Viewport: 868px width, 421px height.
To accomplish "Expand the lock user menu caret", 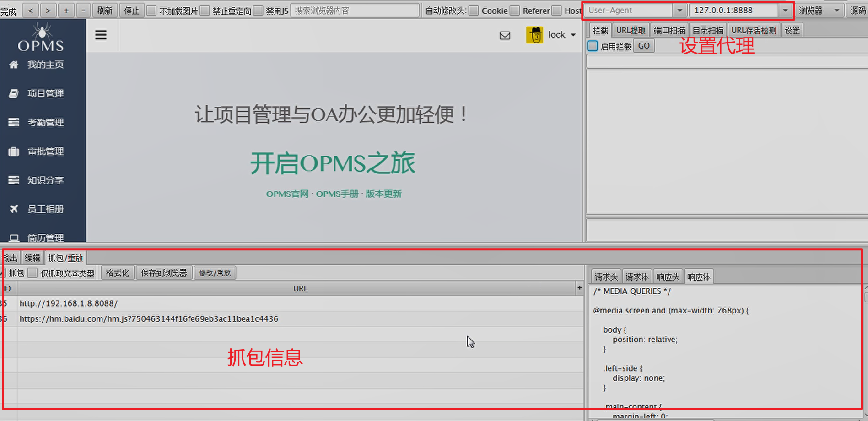I will (573, 35).
